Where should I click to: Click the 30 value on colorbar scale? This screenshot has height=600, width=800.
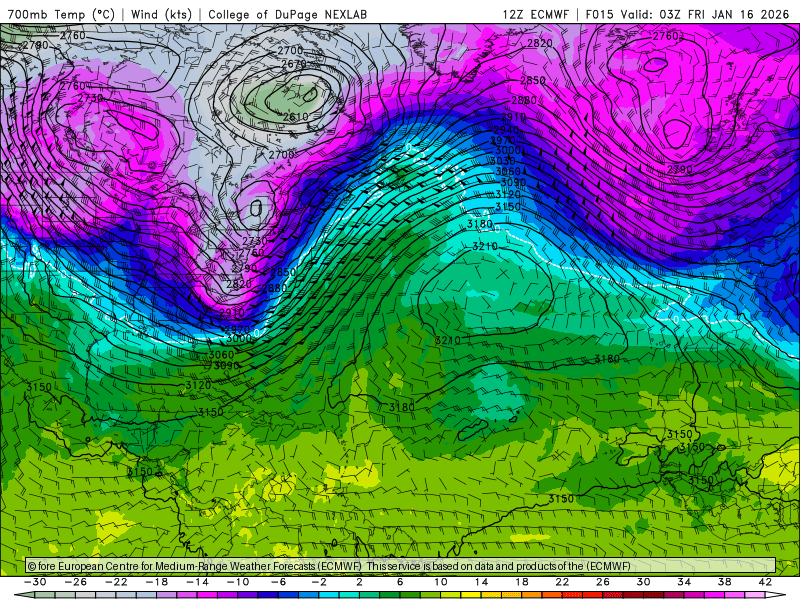643,582
